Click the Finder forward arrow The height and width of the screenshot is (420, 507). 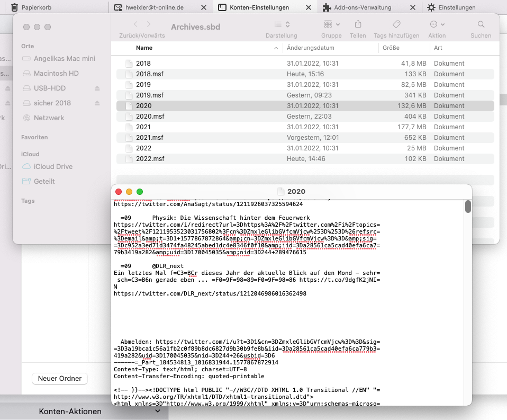[x=149, y=24]
